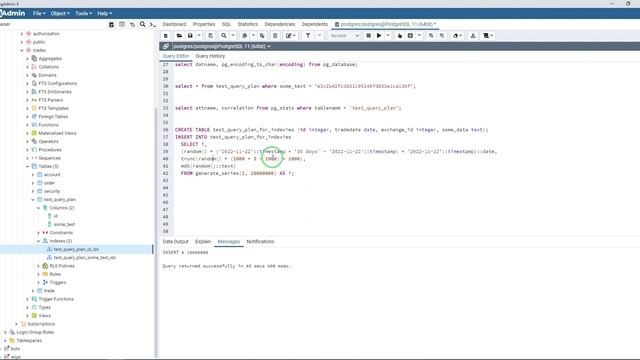Open the Tools menu
Viewport: 640px width, 360px height.
[x=83, y=13]
